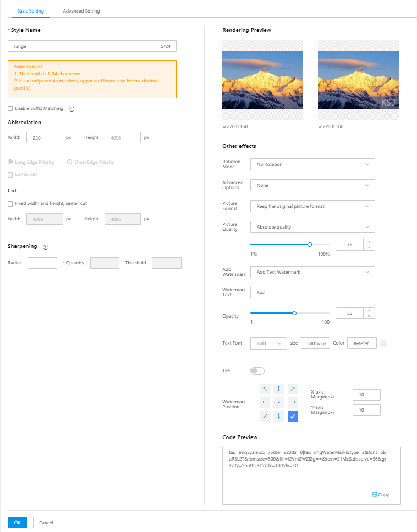
Task: Click the first rendering preview thumbnail
Action: click(x=262, y=80)
